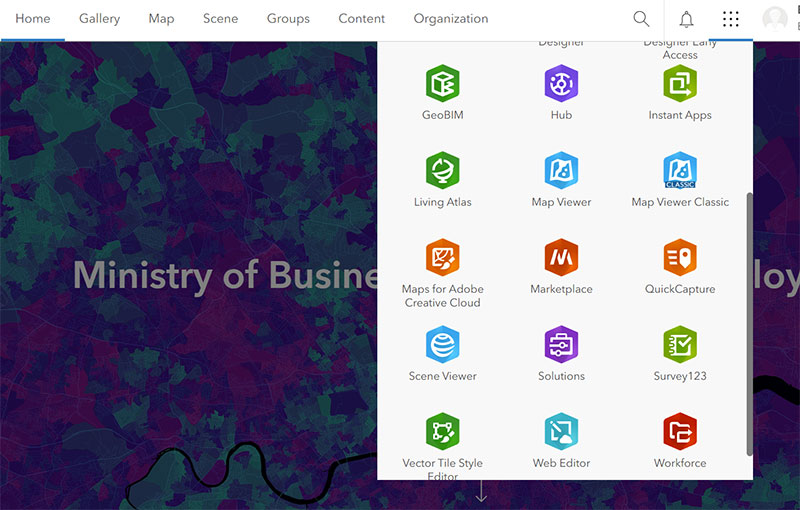
Task: Open the Solutions app icon
Action: 561,345
